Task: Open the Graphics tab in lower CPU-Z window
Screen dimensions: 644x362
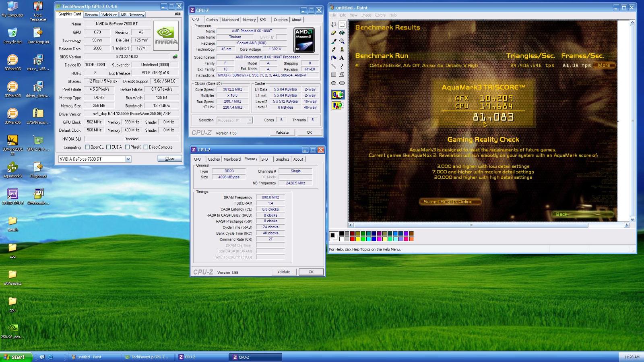Action: [282, 159]
